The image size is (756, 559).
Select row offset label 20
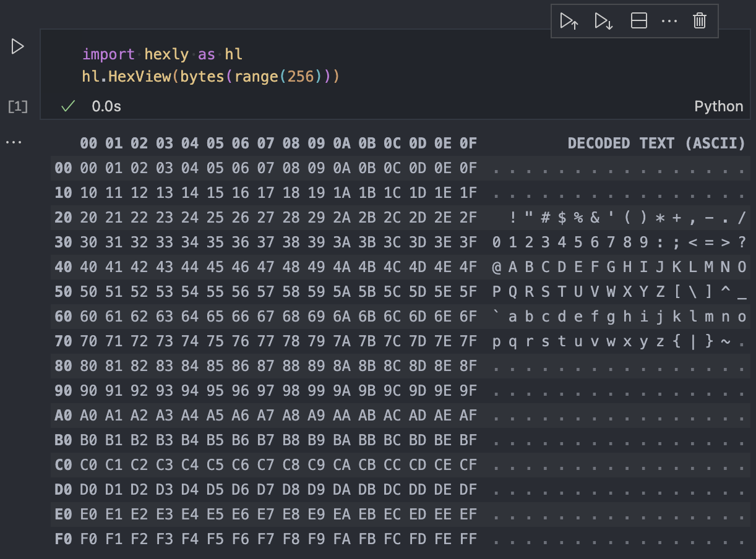click(63, 218)
